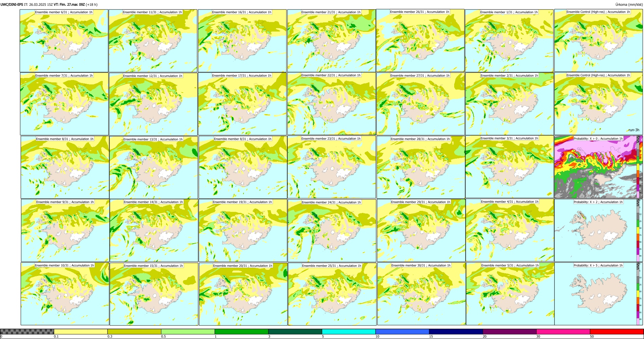Viewport: 644px width, 339px height.
Task: View the Ensemble member 16/31 map
Action: [242, 41]
